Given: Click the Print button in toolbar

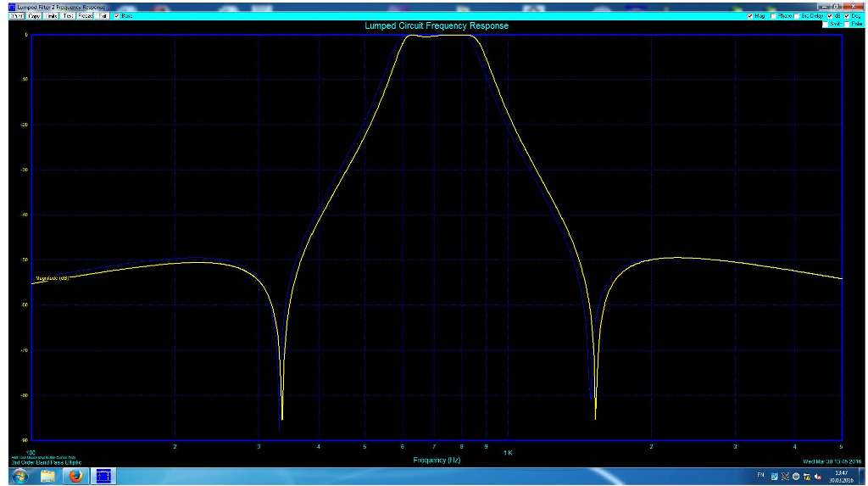Looking at the screenshot, I should point(15,16).
